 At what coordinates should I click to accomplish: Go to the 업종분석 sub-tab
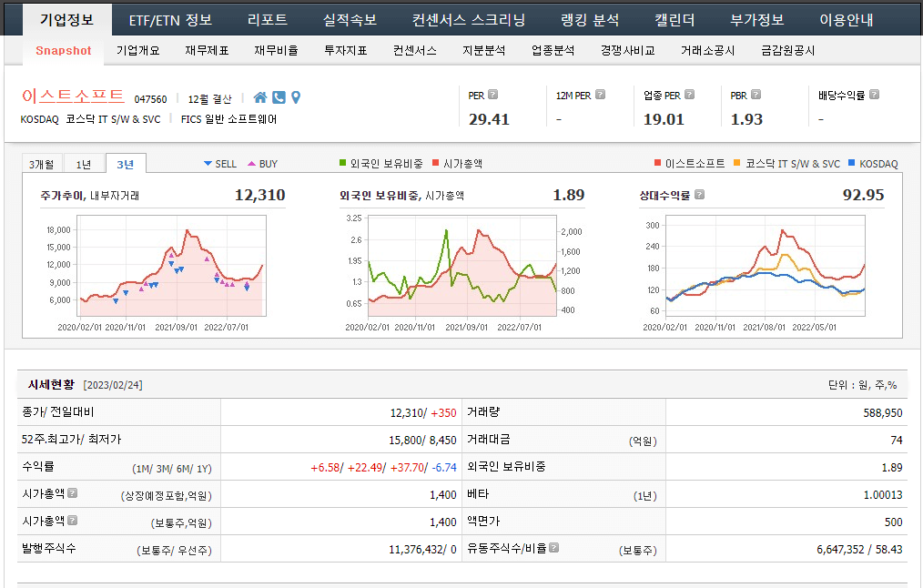553,51
